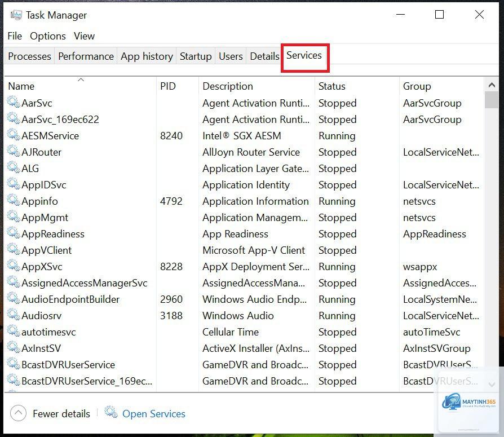Sort by the Group column header

coord(441,86)
